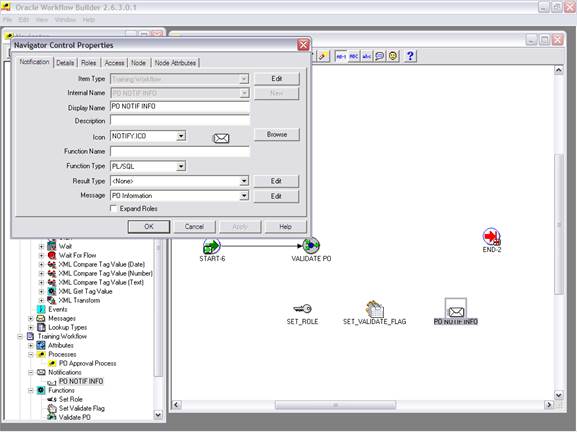
Task: Click the Messages icon in navigator tree
Action: click(x=41, y=318)
